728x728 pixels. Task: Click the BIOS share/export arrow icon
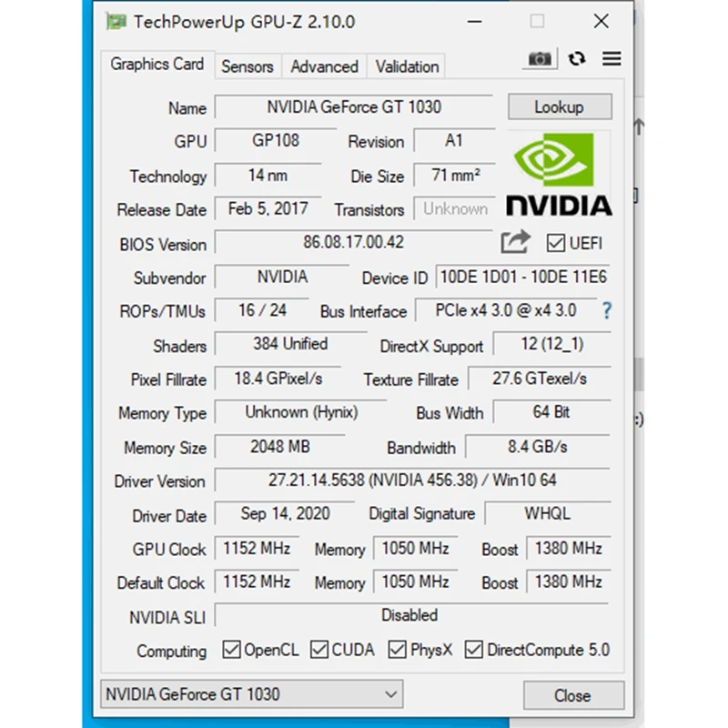[x=515, y=241]
